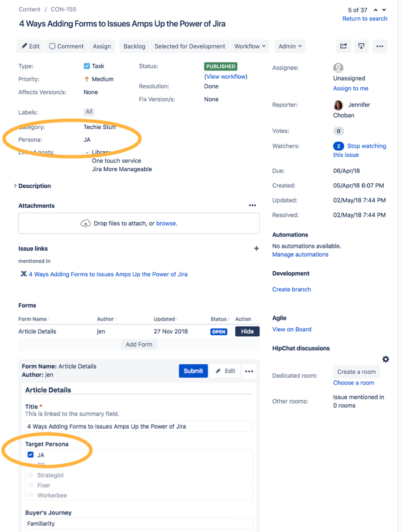Click the CON-155 breadcrumb link
The width and height of the screenshot is (402, 532).
pos(63,9)
